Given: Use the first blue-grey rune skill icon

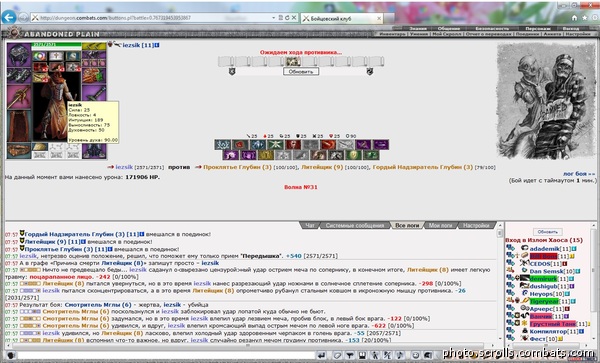Looking at the screenshot, I should coord(222,145).
